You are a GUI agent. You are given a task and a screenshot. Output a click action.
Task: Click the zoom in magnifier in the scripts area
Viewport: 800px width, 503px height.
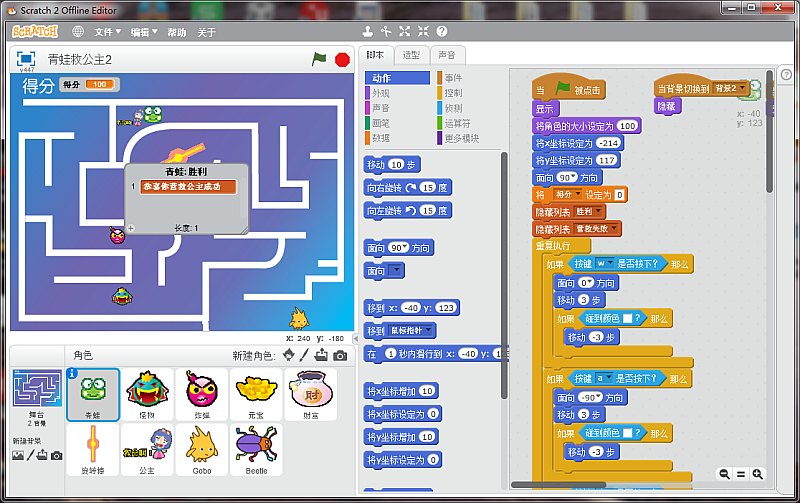[757, 474]
